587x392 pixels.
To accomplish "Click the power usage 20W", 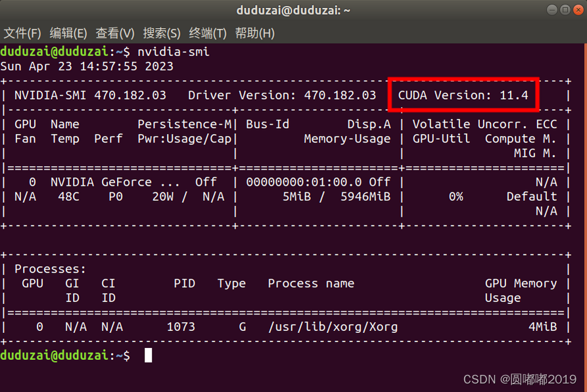I will pyautogui.click(x=163, y=197).
